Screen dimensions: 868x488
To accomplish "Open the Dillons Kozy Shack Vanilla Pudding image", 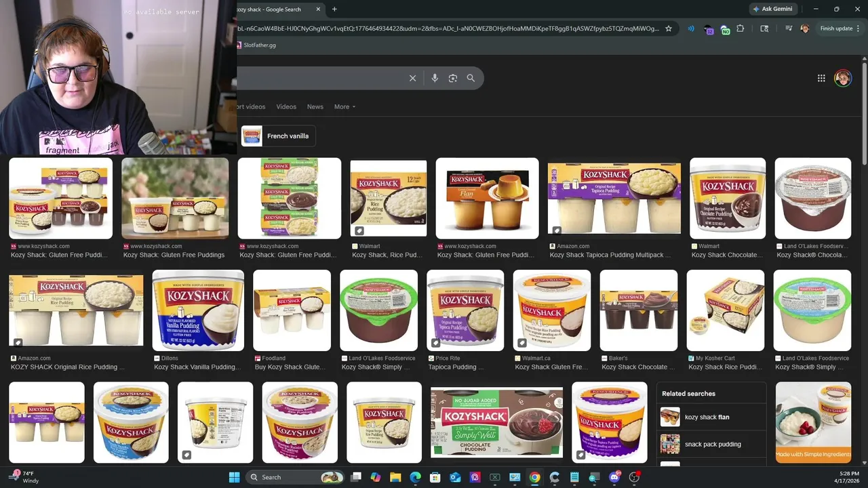I will [x=198, y=310].
